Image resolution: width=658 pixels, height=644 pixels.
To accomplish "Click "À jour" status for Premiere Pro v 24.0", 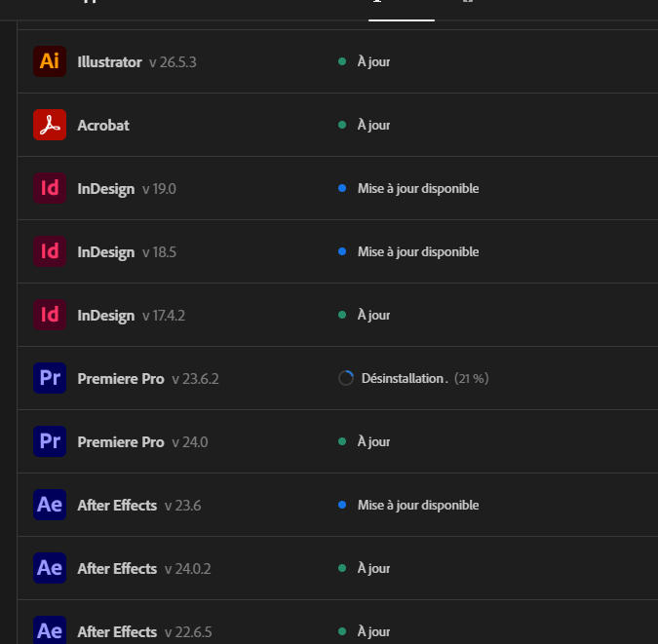I will point(373,441).
